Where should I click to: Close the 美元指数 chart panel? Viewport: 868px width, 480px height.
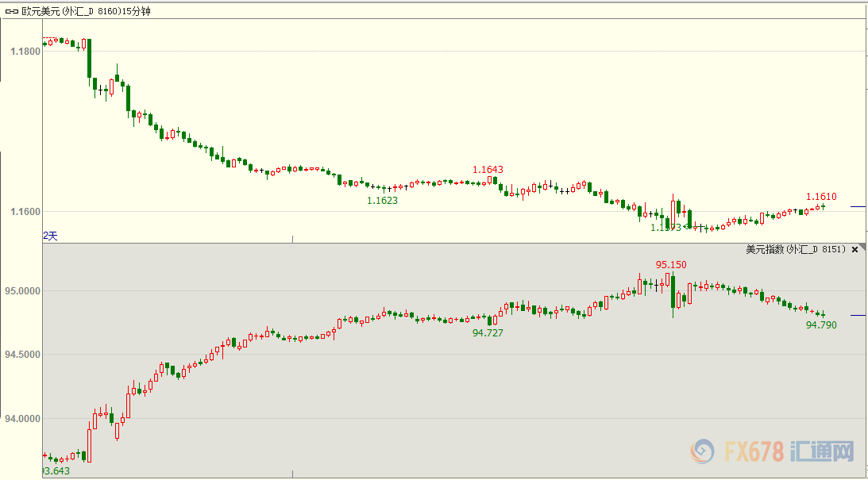854,249
